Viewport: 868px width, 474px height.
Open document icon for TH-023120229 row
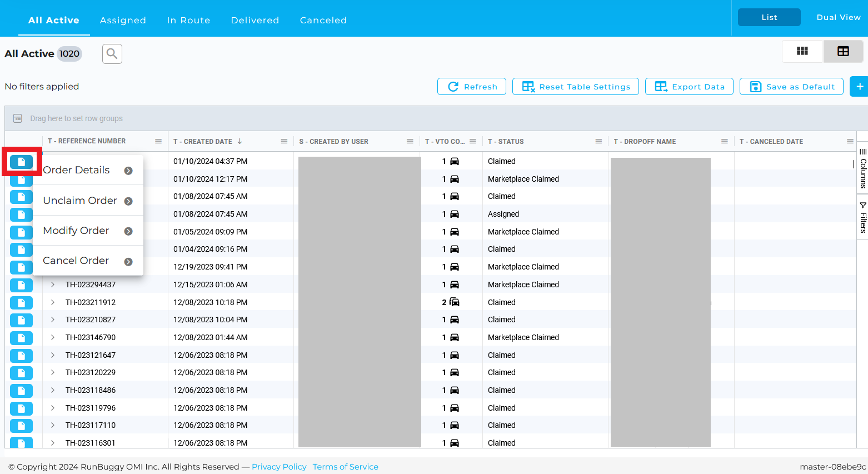pyautogui.click(x=21, y=373)
